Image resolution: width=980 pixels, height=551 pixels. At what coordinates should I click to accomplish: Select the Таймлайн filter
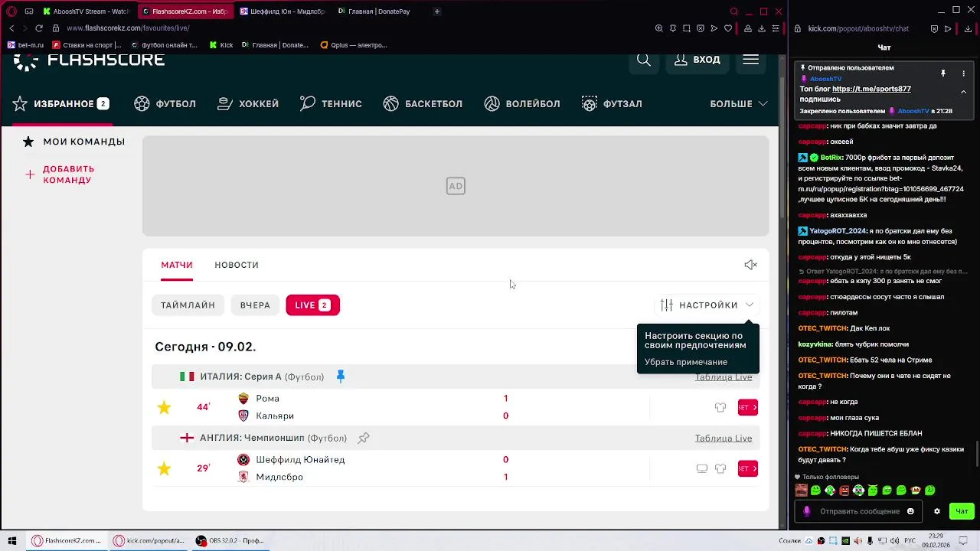click(x=188, y=305)
